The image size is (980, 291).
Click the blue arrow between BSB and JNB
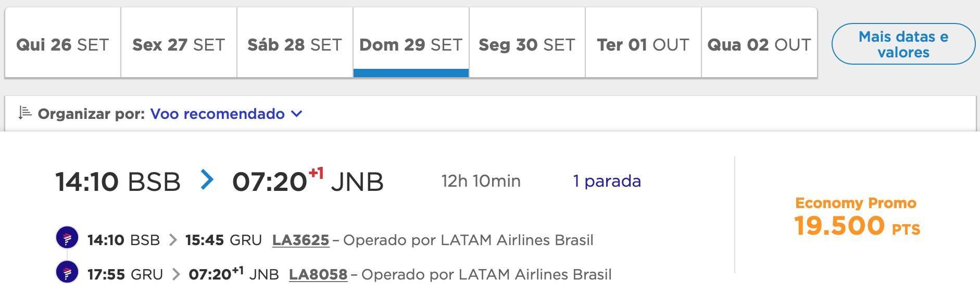pyautogui.click(x=207, y=180)
